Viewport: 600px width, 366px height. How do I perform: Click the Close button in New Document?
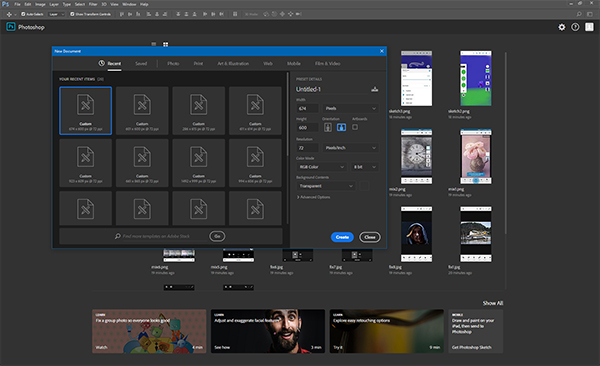(370, 237)
